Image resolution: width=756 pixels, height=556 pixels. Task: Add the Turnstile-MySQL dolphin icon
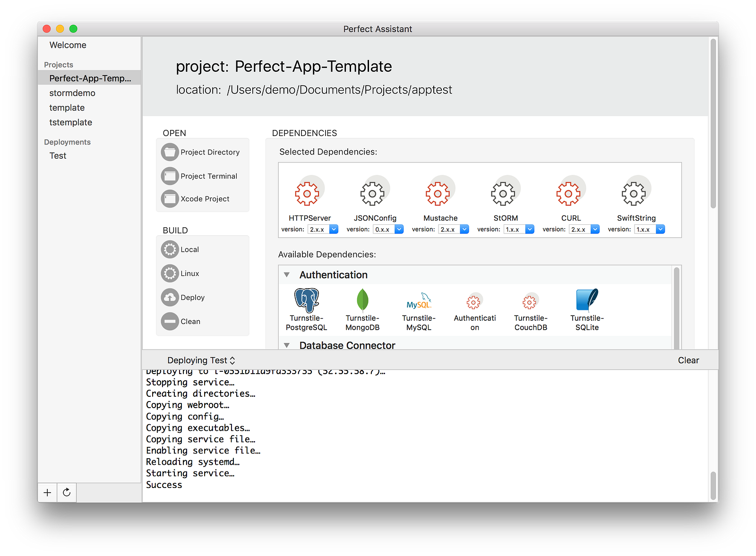point(419,301)
